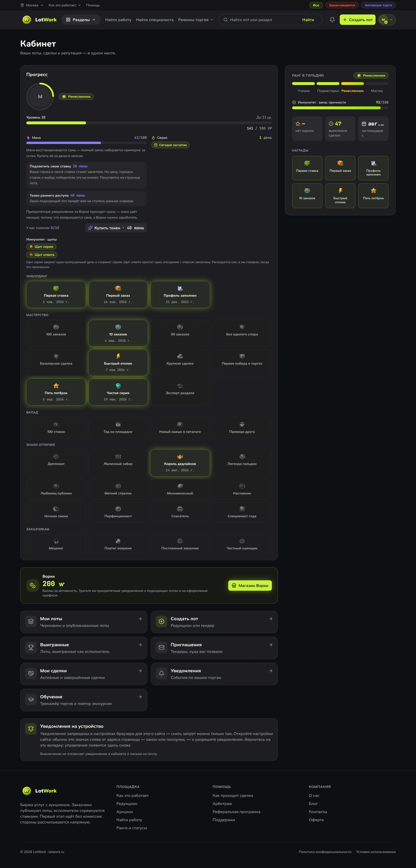Open the 'Москва' city dropdown
The width and height of the screenshot is (416, 868).
[x=32, y=5]
